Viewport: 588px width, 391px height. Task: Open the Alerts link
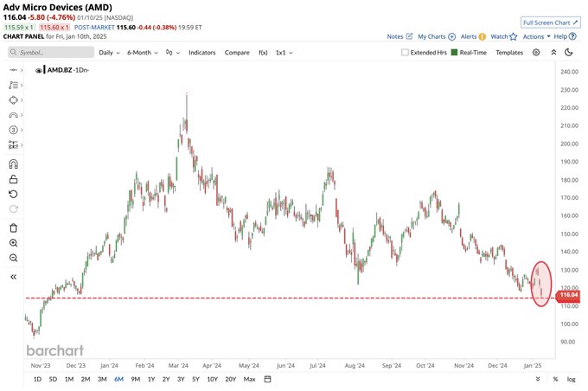pos(473,36)
